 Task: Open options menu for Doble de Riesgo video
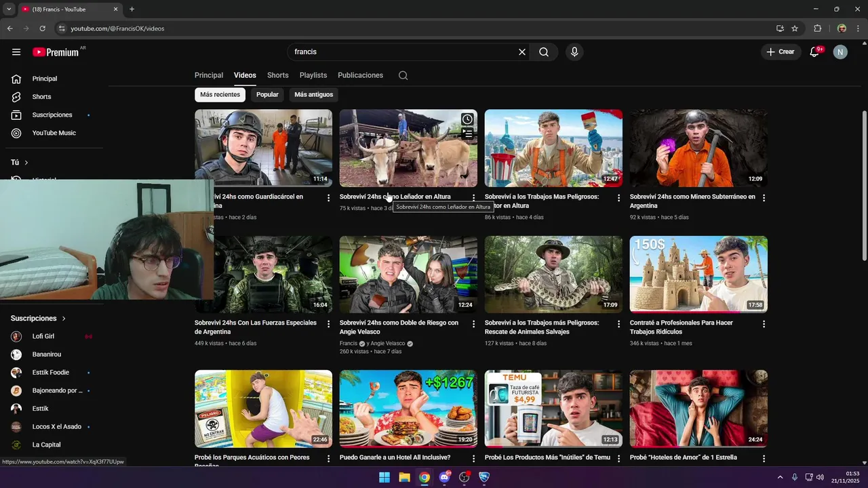pos(473,324)
